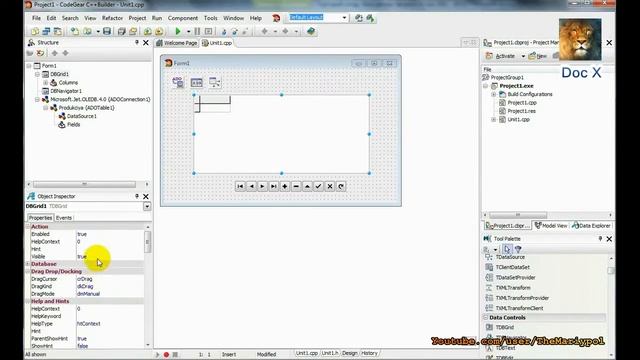
Task: Click the arrow pointer icon in Tool Palette
Action: [x=507, y=249]
